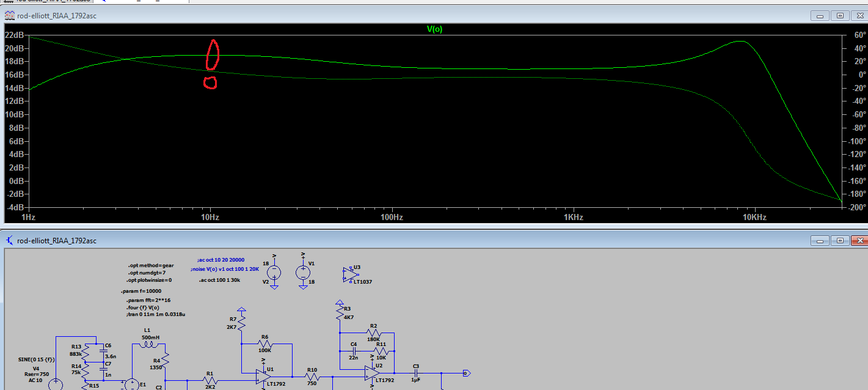The width and height of the screenshot is (868, 390).
Task: Click the V(o) trace label
Action: tap(434, 29)
